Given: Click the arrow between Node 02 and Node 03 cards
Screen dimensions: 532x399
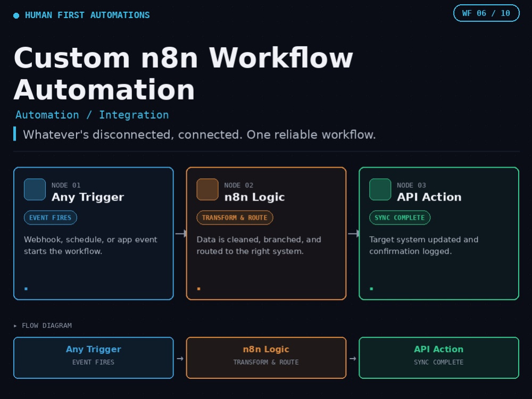Looking at the screenshot, I should tap(354, 234).
